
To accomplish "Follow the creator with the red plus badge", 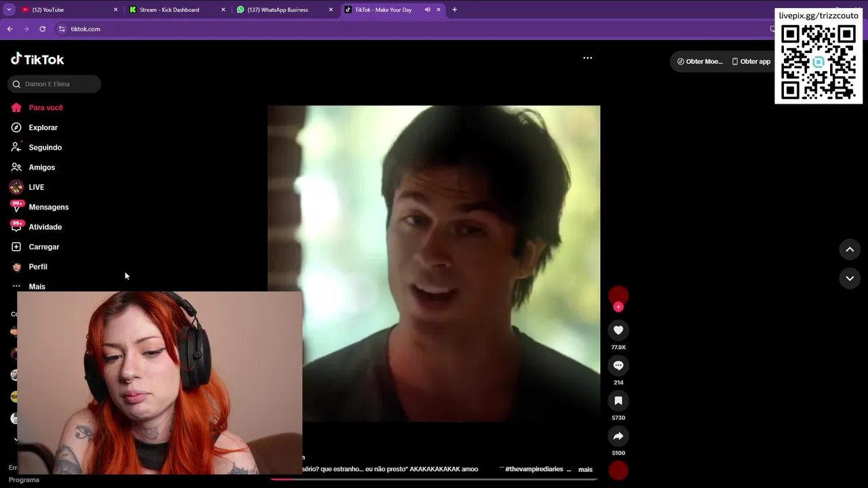I will (618, 307).
